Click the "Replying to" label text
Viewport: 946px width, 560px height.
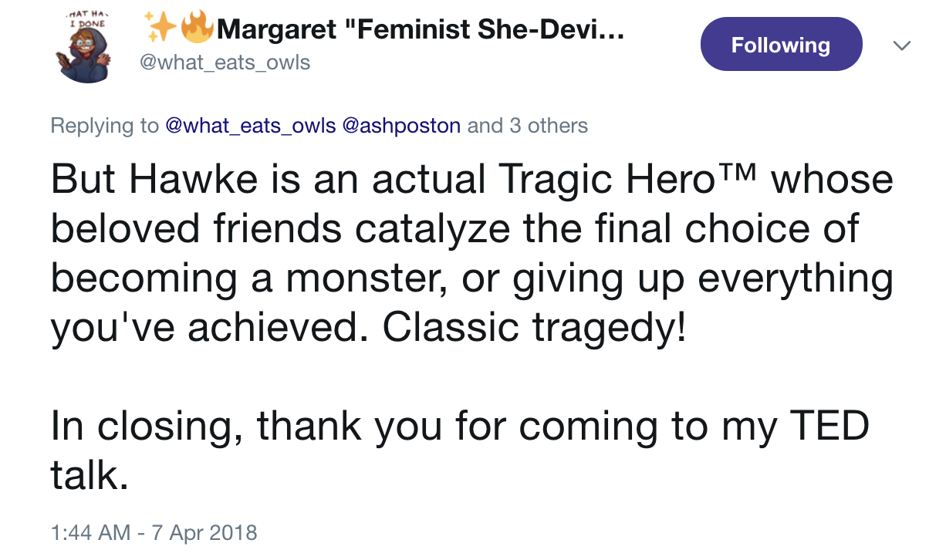point(105,125)
